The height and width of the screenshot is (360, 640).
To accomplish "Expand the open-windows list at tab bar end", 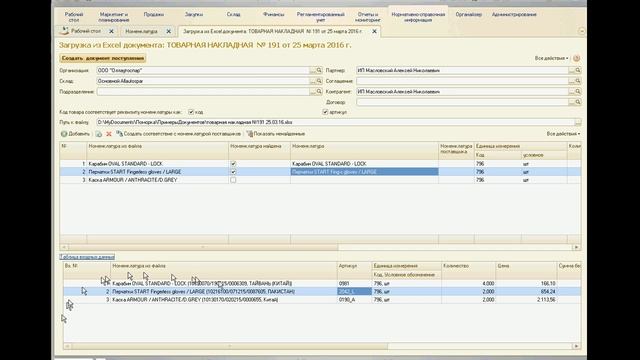I will click(x=582, y=31).
